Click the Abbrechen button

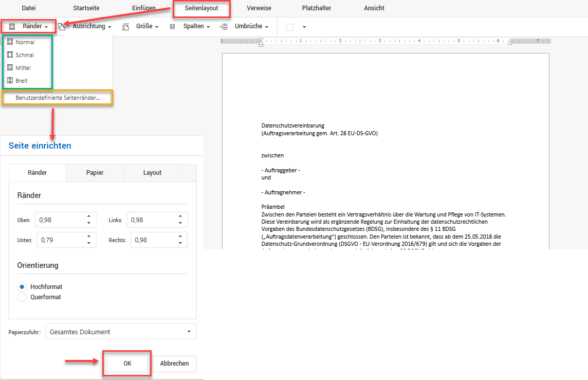174,363
